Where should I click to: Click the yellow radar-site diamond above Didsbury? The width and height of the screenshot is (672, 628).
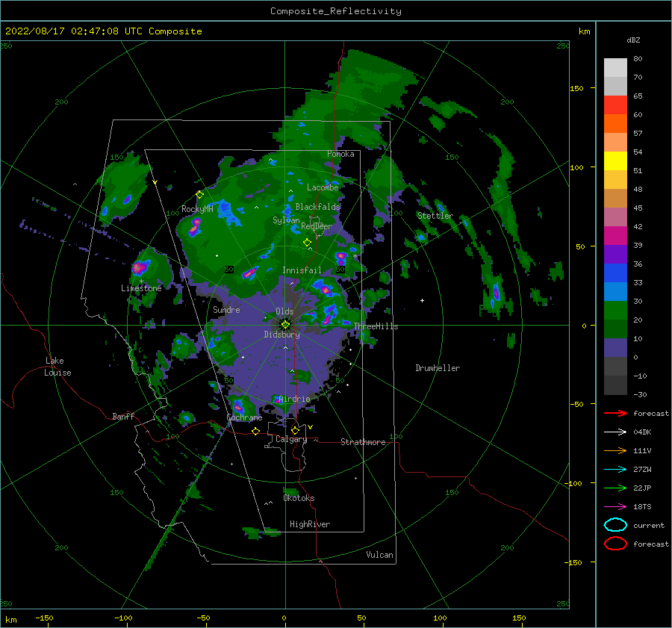[x=285, y=325]
